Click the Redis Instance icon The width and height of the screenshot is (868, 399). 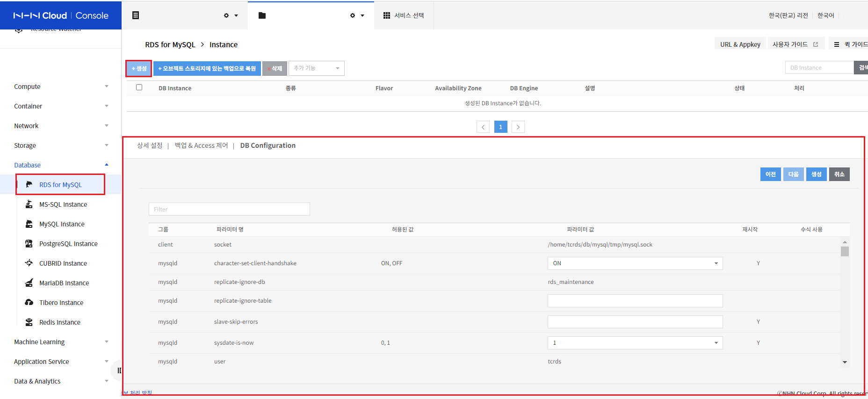[x=29, y=322]
